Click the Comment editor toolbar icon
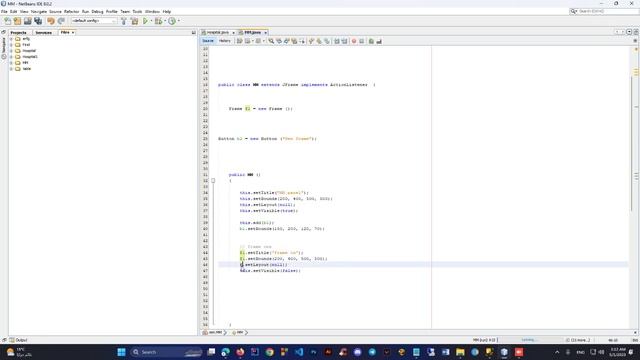Screen dimensions: 640x360 click(x=371, y=41)
